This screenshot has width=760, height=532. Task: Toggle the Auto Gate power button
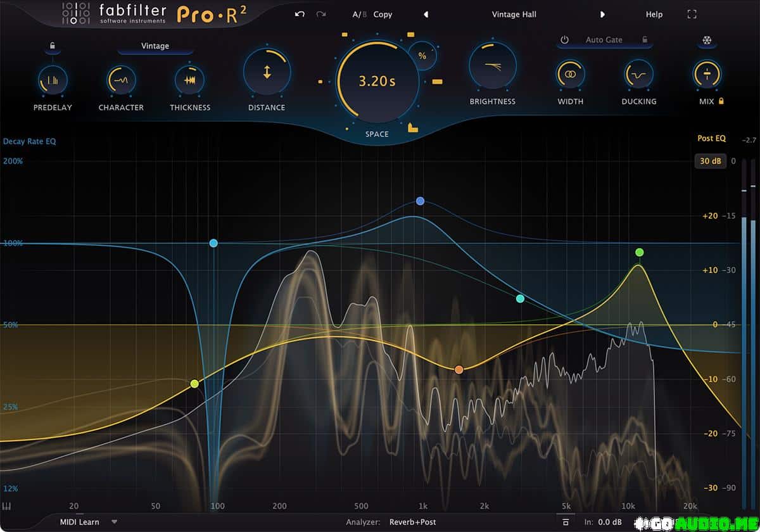pyautogui.click(x=565, y=40)
